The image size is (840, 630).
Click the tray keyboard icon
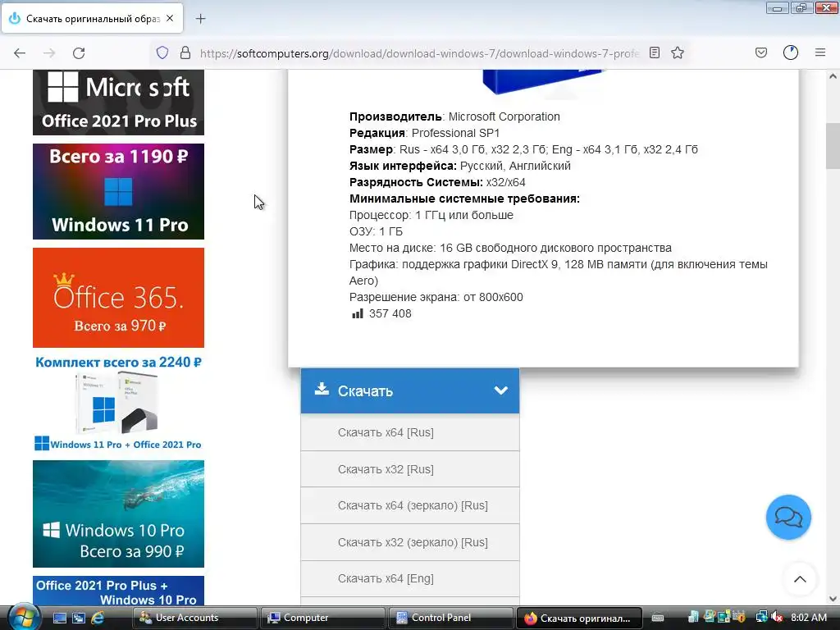(x=658, y=618)
